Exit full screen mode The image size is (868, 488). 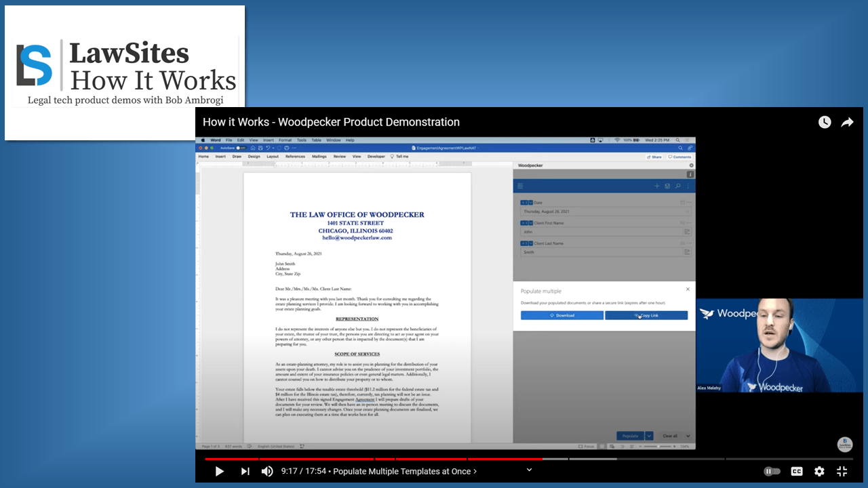point(842,471)
